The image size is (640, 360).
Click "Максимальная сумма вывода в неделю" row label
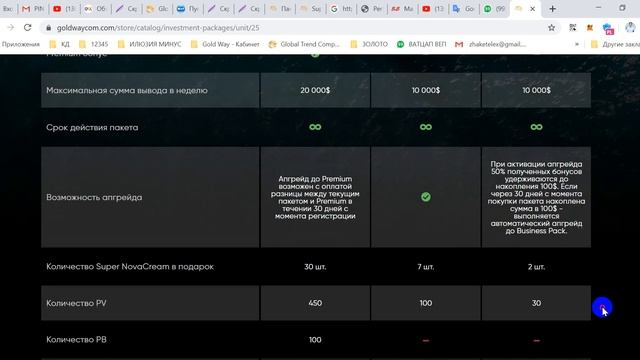[x=127, y=91]
